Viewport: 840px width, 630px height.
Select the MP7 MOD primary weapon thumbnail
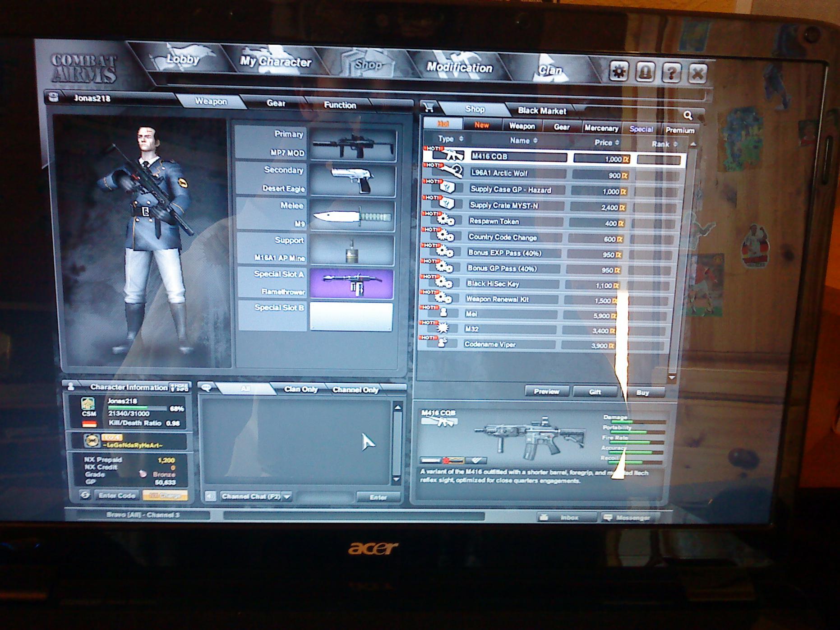pyautogui.click(x=353, y=145)
